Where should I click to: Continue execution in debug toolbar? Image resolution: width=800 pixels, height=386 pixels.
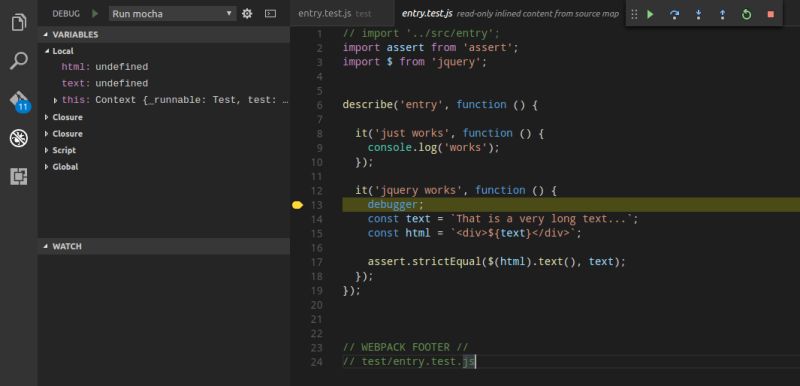pyautogui.click(x=651, y=14)
